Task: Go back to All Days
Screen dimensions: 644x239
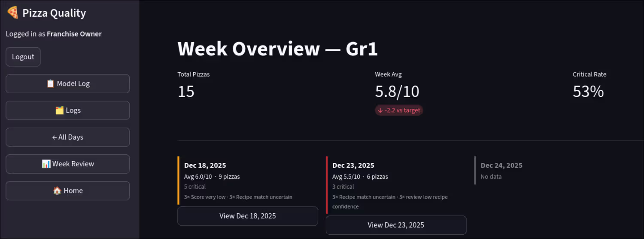Action: coord(67,137)
